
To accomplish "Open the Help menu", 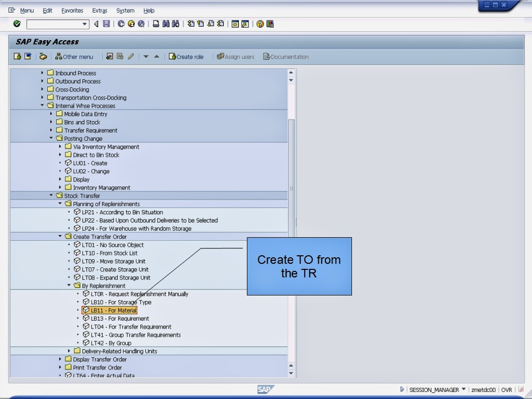I will 149,11.
